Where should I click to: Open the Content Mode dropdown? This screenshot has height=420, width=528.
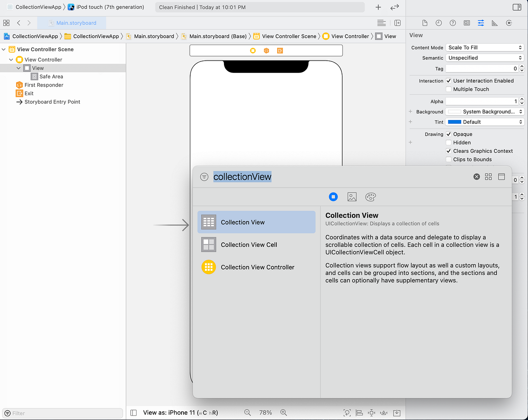point(484,47)
